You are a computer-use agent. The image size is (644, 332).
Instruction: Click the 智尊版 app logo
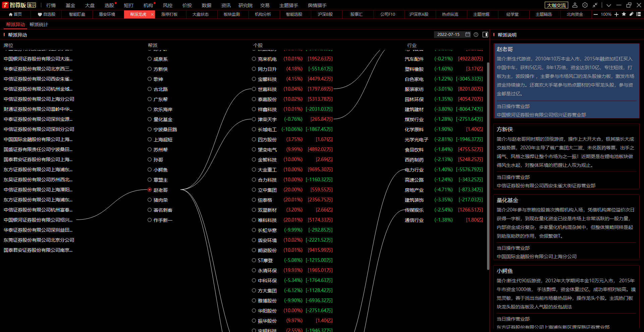click(x=19, y=5)
